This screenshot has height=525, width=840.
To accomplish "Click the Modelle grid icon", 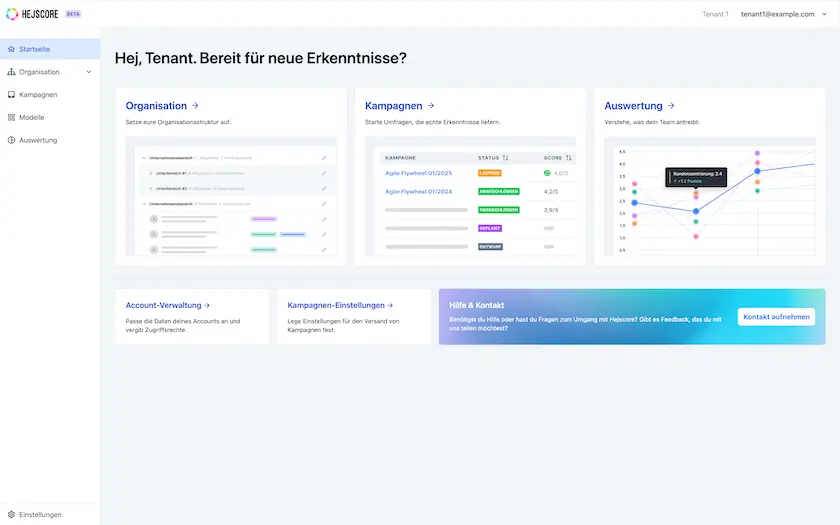I will coord(11,117).
